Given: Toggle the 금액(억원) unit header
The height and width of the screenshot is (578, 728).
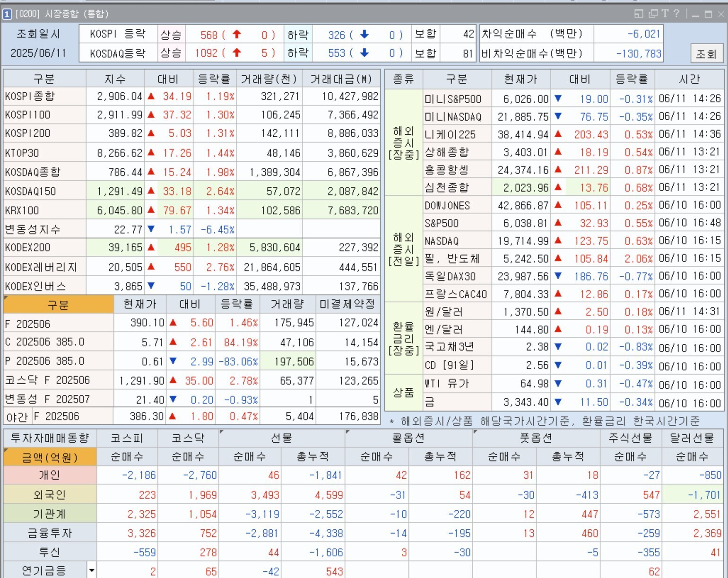Looking at the screenshot, I should pyautogui.click(x=50, y=457).
